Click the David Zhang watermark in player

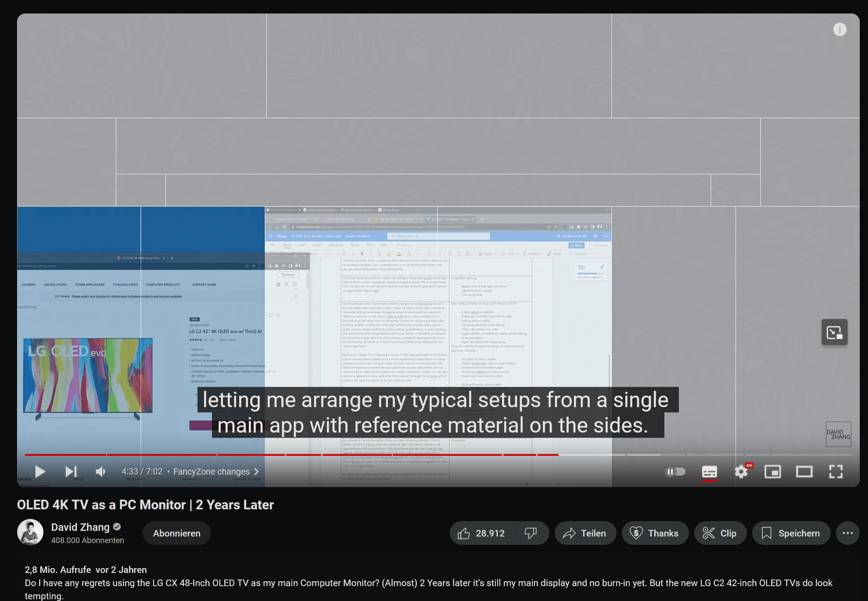pyautogui.click(x=838, y=434)
